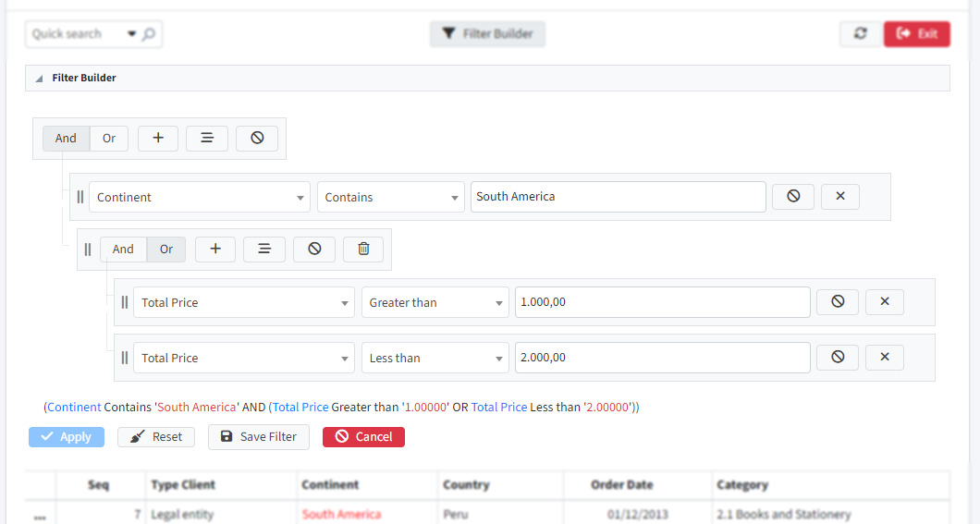The height and width of the screenshot is (524, 980).
Task: Click the quick search magnifier icon
Action: click(x=148, y=34)
